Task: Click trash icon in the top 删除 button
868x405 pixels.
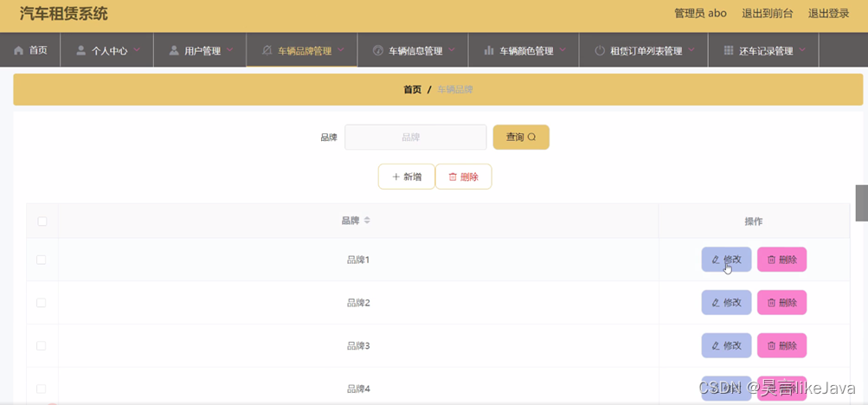Action: (x=453, y=177)
